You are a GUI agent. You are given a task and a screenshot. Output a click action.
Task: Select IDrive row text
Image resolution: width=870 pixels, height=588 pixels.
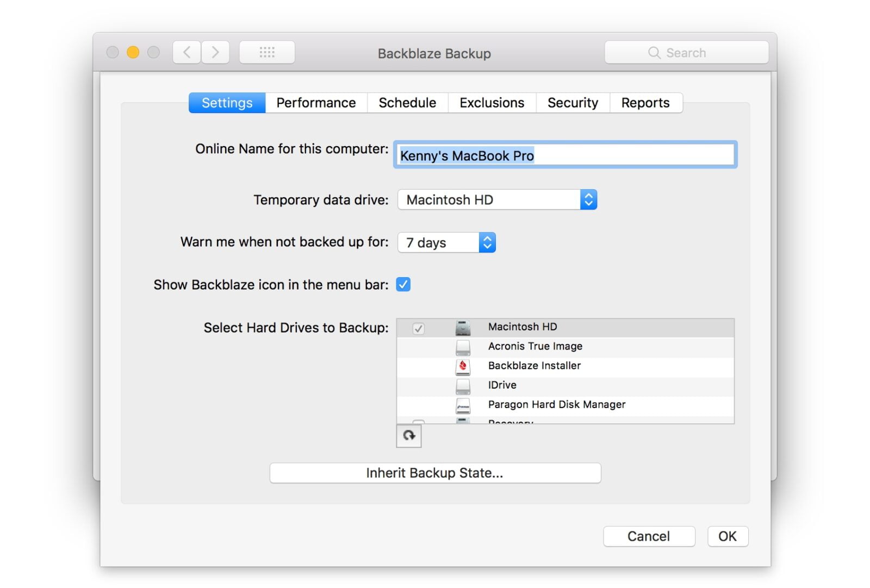tap(502, 385)
